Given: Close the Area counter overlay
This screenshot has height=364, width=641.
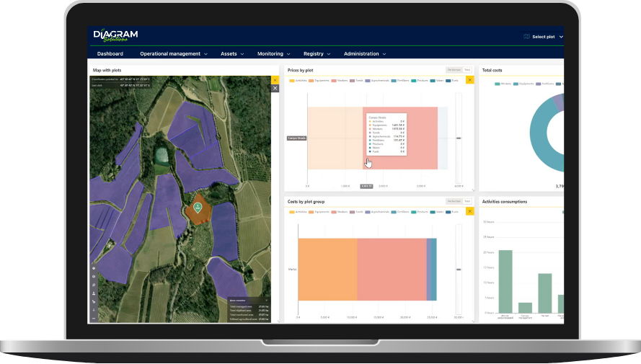Looking at the screenshot, I should point(267,301).
